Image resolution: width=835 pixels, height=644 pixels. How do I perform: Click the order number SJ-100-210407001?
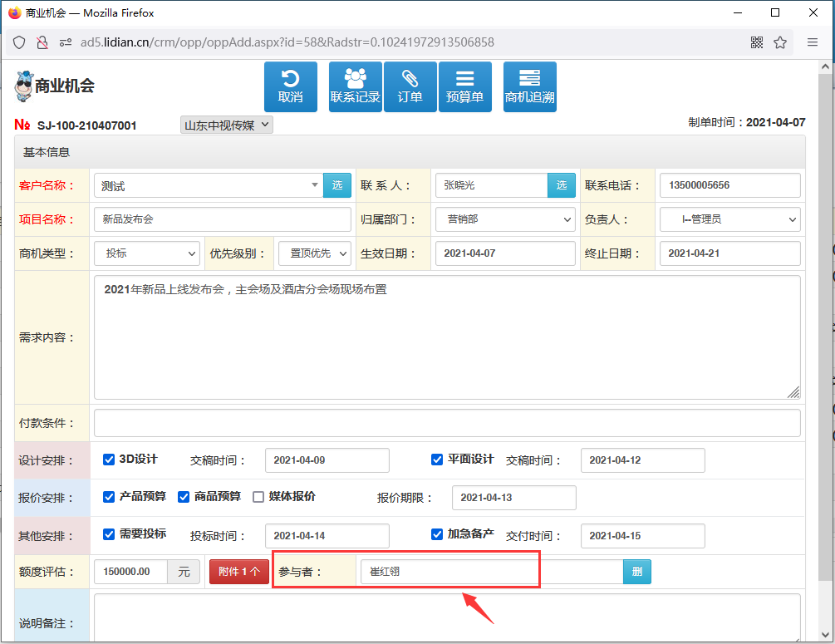[x=86, y=125]
